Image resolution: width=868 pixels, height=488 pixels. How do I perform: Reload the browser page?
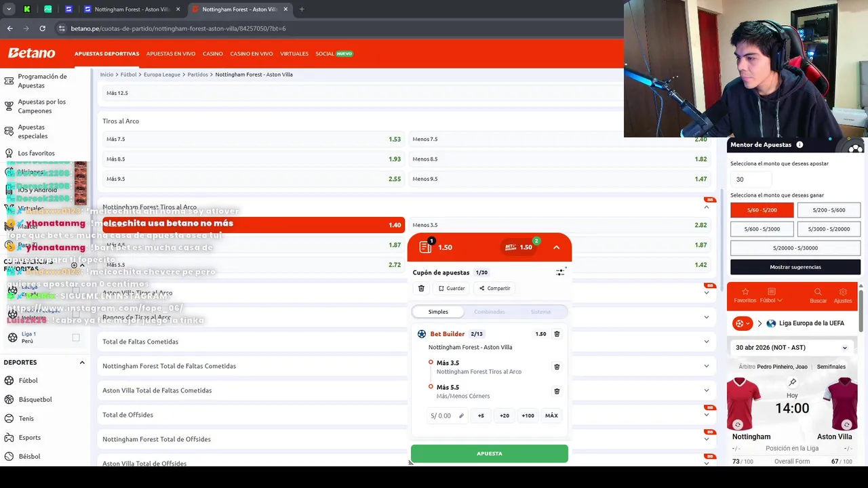pos(42,28)
